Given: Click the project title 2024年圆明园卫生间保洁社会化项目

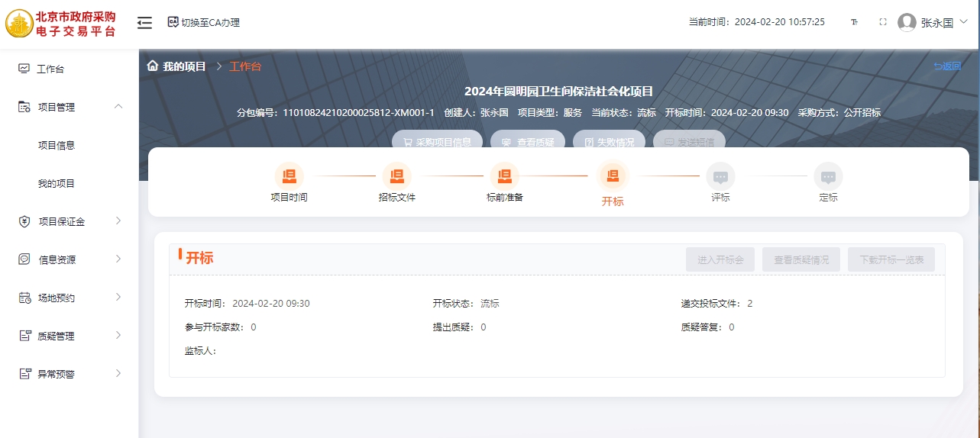Looking at the screenshot, I should point(558,92).
